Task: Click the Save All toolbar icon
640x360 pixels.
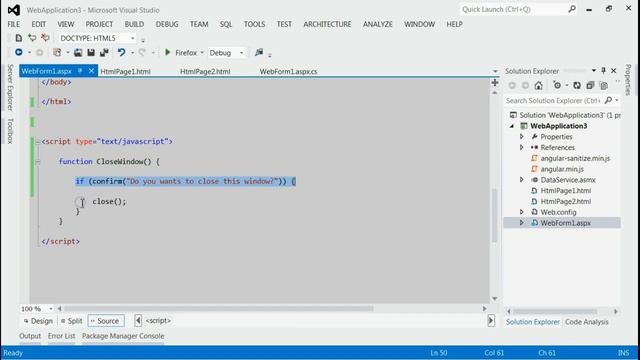Action: coord(104,53)
